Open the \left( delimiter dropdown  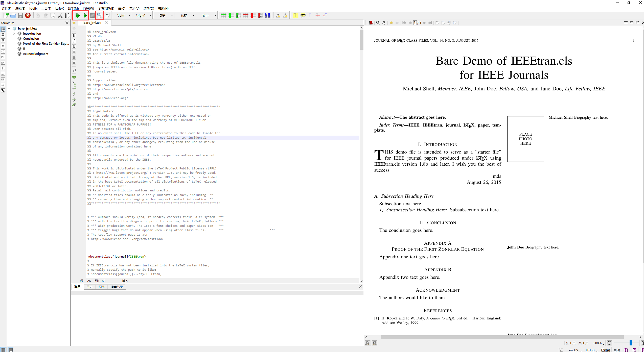pos(129,15)
